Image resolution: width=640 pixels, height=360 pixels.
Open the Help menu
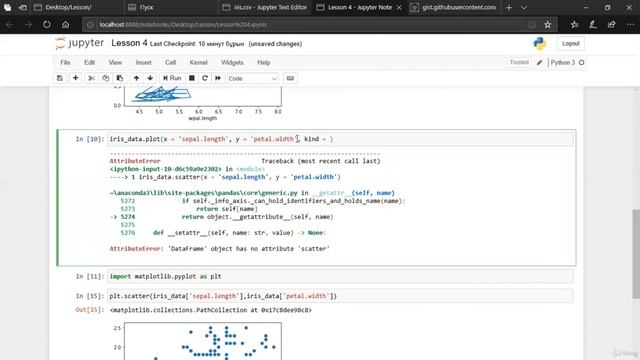264,62
